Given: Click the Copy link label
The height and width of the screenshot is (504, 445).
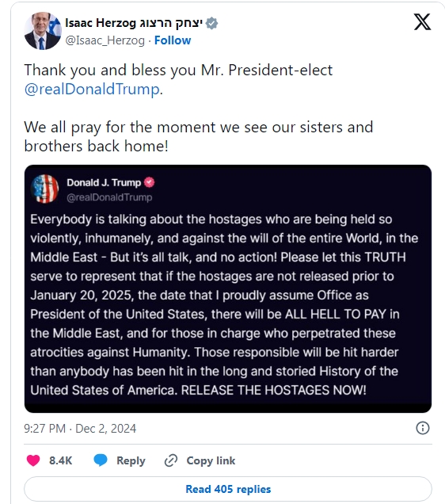Looking at the screenshot, I should pyautogui.click(x=211, y=460).
